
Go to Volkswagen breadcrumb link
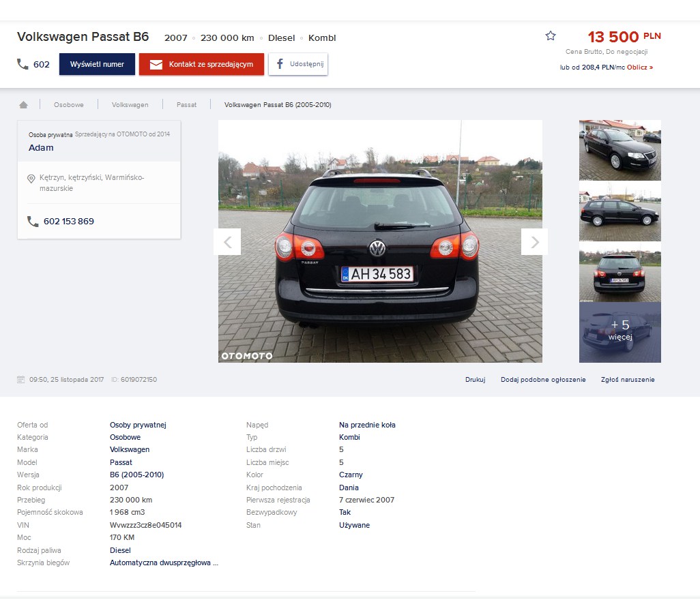click(130, 105)
